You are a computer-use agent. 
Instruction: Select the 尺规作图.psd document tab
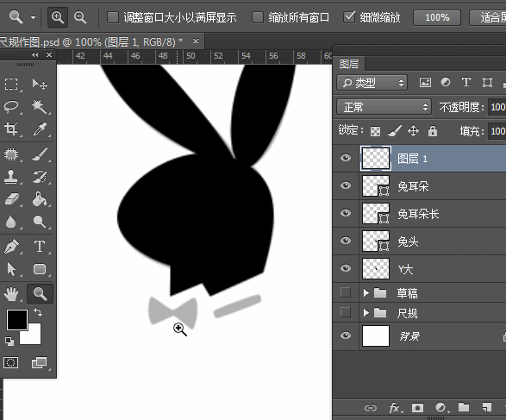(x=91, y=42)
